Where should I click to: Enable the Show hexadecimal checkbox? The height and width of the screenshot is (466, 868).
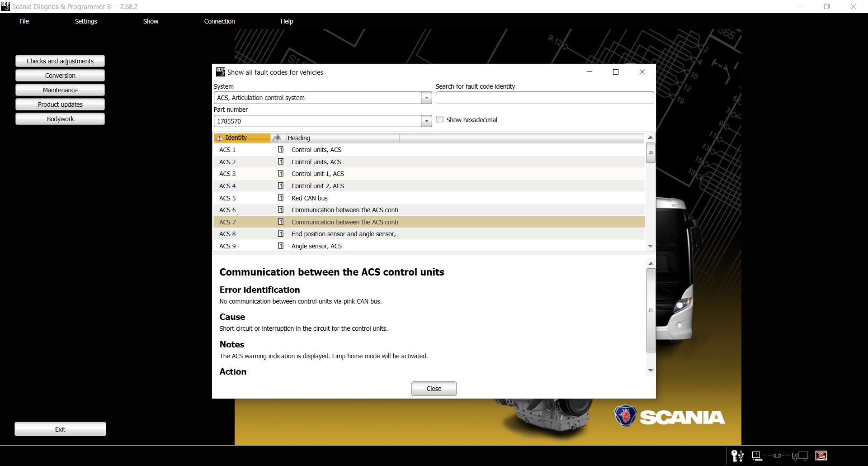440,120
